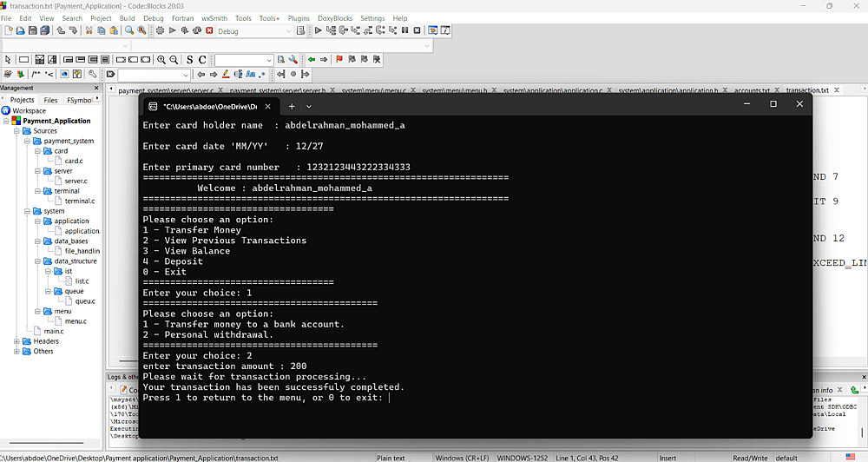This screenshot has width=868, height=462.
Task: Click the Find magnifier icon
Action: (129, 30)
